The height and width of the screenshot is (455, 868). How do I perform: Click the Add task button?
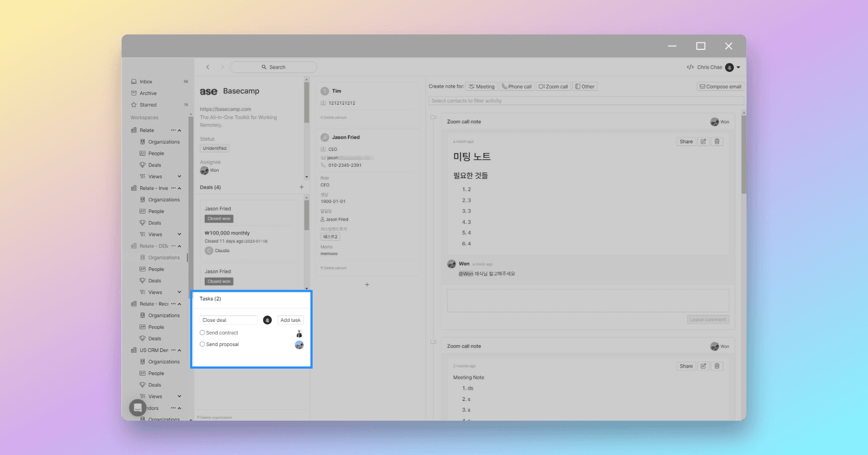click(x=291, y=320)
